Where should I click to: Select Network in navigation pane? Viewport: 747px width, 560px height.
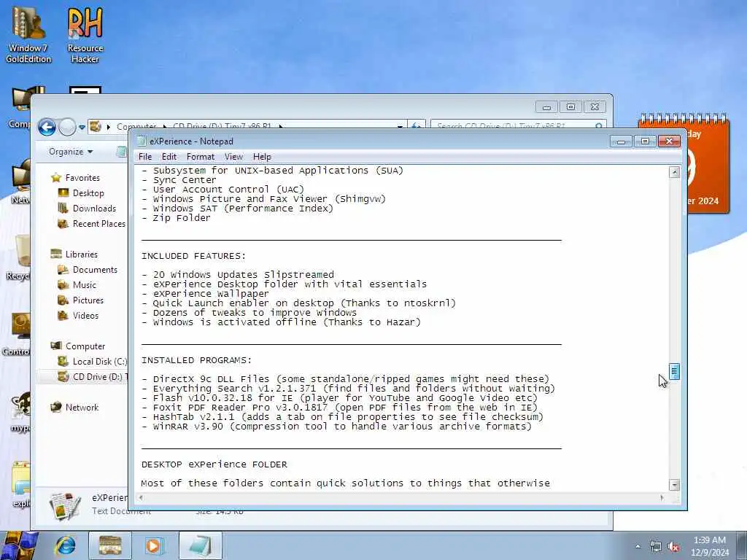tap(82, 407)
